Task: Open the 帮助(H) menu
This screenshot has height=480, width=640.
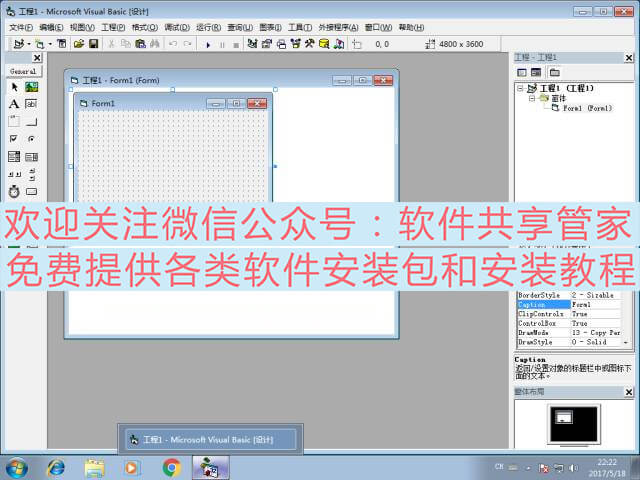Action: click(411, 27)
